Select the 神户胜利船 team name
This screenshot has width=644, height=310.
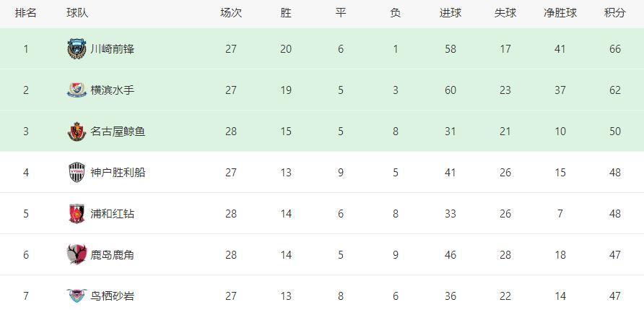click(x=118, y=173)
